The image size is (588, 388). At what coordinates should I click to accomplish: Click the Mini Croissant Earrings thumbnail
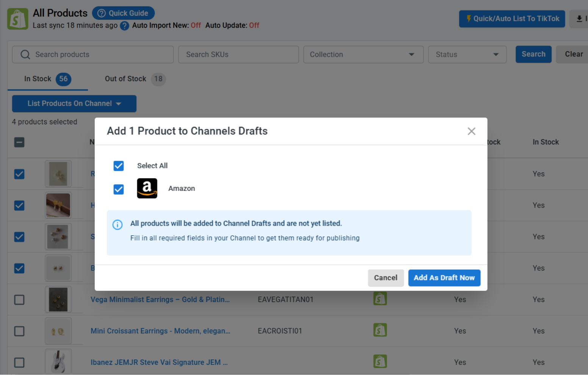pyautogui.click(x=58, y=331)
